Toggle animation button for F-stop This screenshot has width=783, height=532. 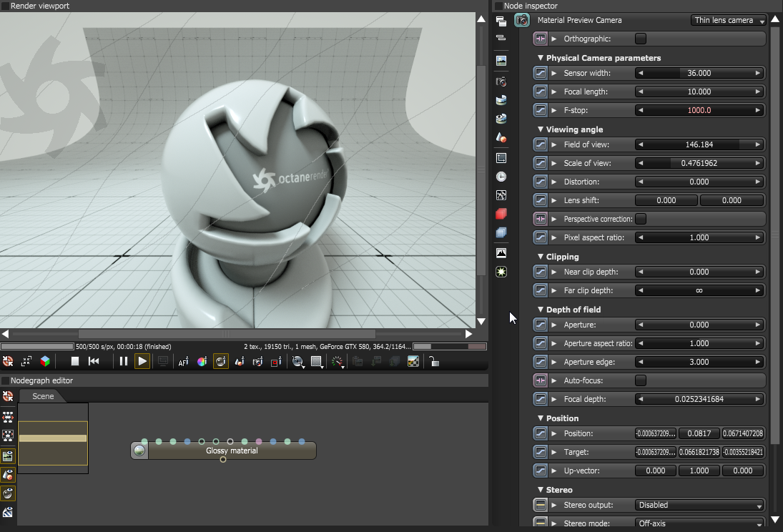[x=541, y=110]
